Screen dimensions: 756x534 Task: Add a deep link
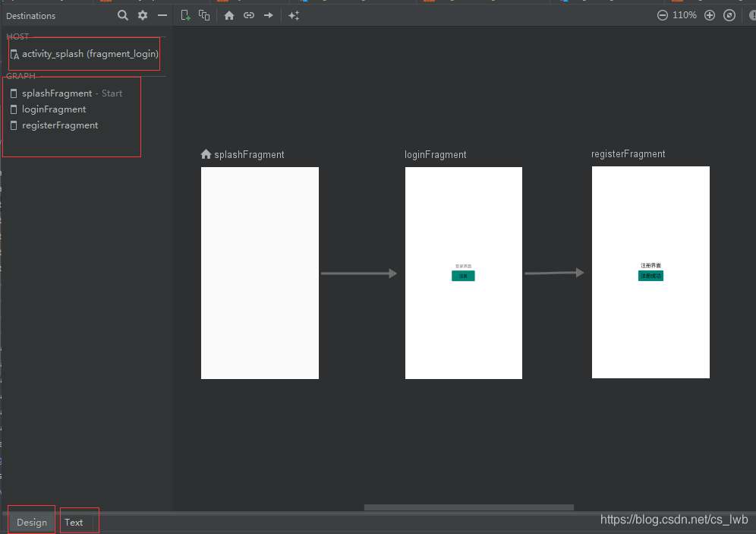[249, 15]
